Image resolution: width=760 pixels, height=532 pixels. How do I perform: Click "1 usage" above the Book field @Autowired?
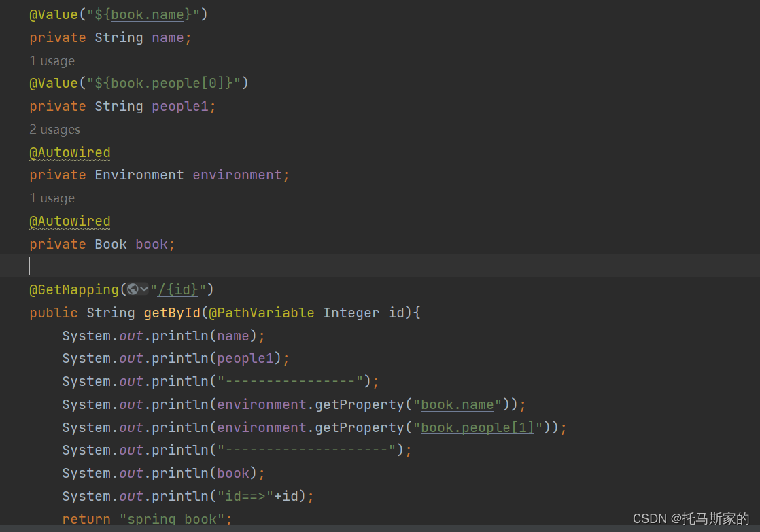(52, 198)
